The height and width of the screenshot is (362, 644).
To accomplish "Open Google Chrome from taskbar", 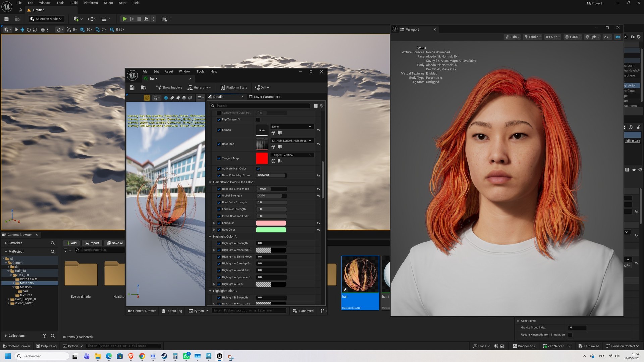I will [142, 356].
